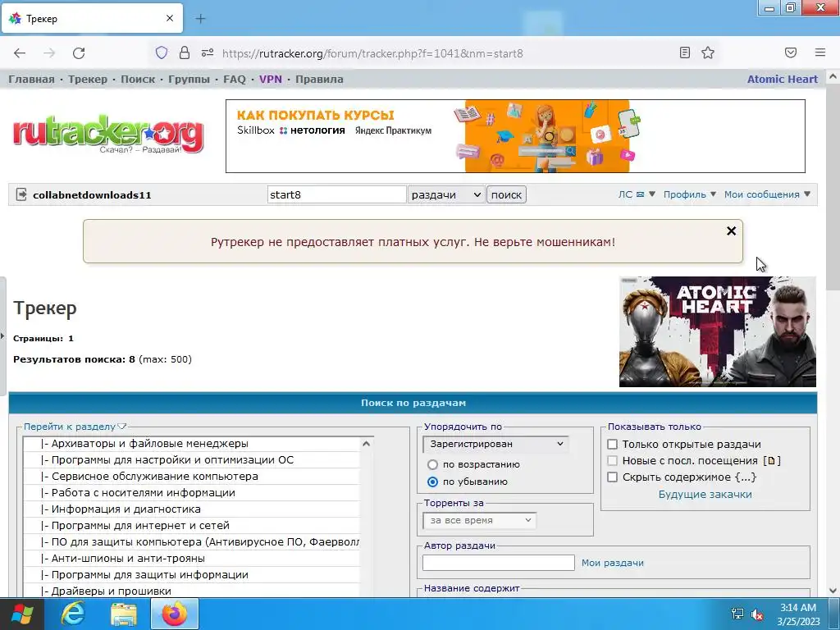This screenshot has width=840, height=630.
Task: Click the Firefox taskbar icon
Action: (x=175, y=614)
